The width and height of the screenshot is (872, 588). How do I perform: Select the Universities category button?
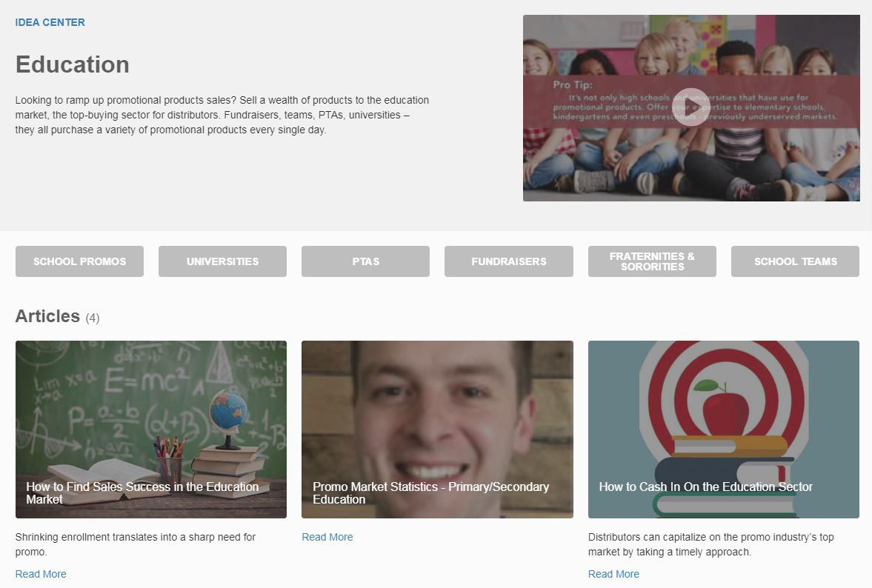click(222, 261)
